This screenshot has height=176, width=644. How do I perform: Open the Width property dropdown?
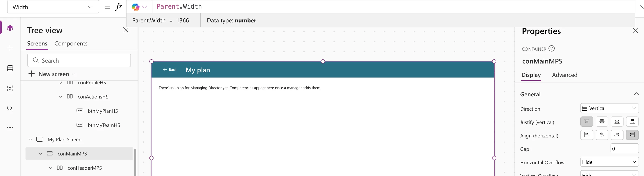point(53,7)
